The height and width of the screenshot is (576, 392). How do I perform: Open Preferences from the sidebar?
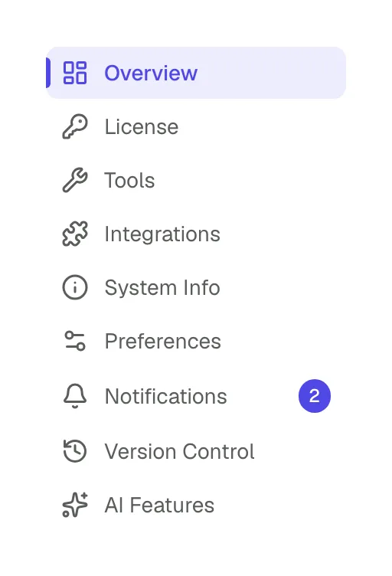(x=196, y=341)
